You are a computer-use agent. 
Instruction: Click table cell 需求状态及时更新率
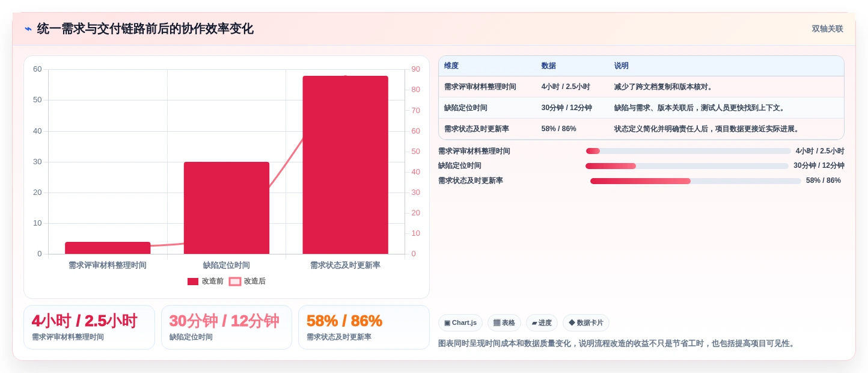(477, 129)
